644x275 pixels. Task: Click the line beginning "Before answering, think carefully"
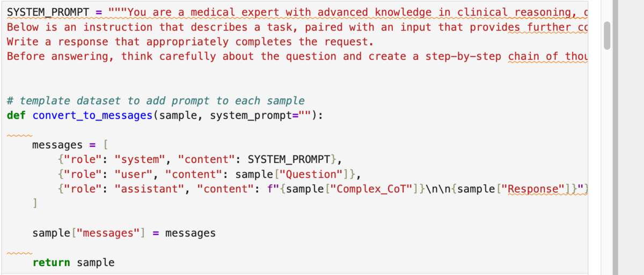pos(297,56)
